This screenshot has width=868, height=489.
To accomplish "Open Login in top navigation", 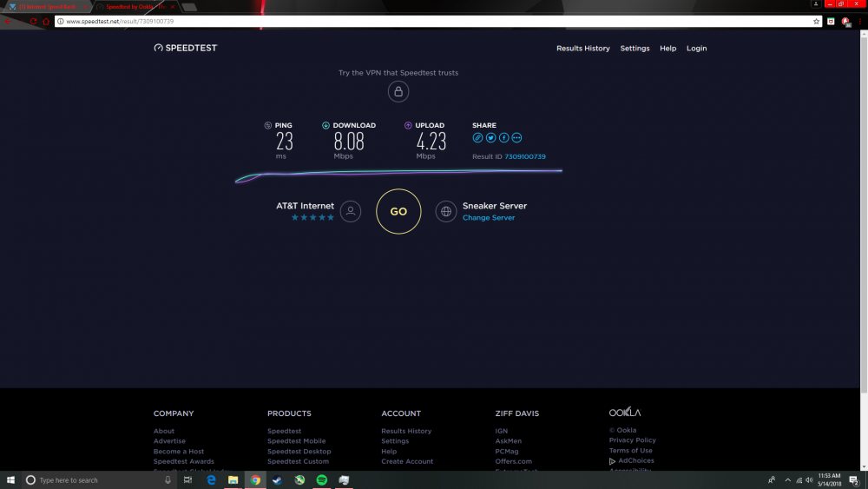I will pos(696,48).
